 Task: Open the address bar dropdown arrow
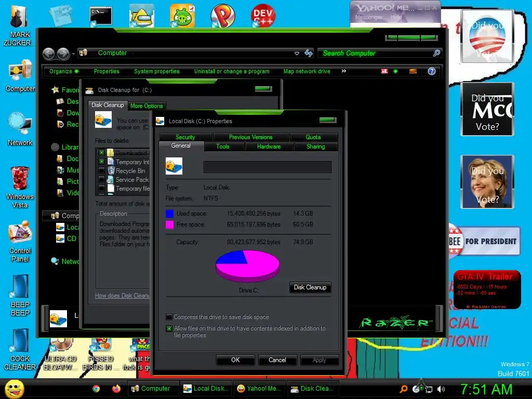[297, 54]
